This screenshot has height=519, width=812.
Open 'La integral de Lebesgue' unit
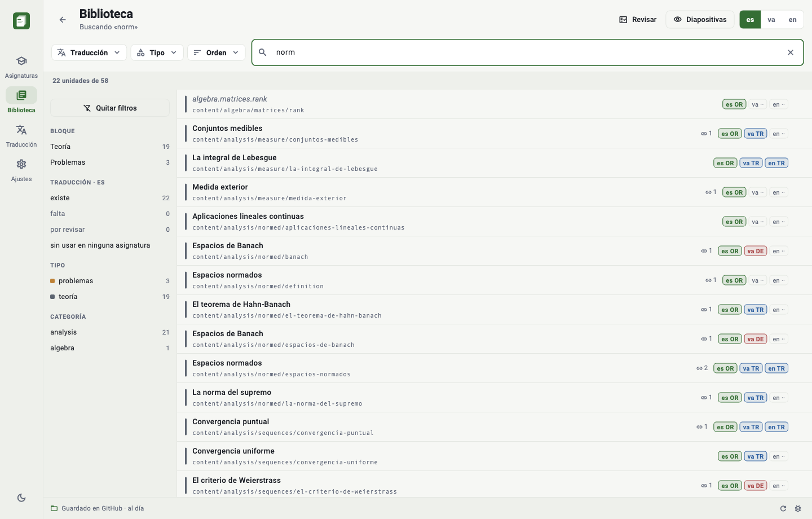[x=495, y=163]
